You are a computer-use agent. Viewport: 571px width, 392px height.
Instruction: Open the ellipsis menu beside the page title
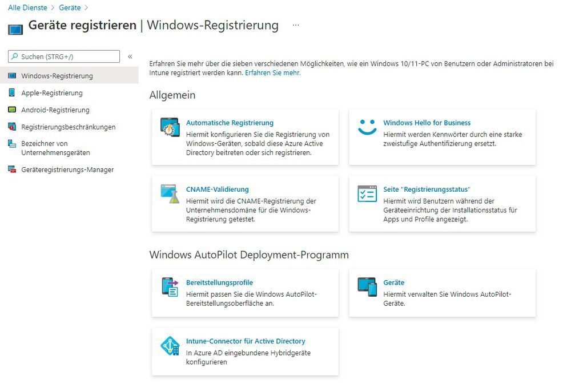(296, 25)
